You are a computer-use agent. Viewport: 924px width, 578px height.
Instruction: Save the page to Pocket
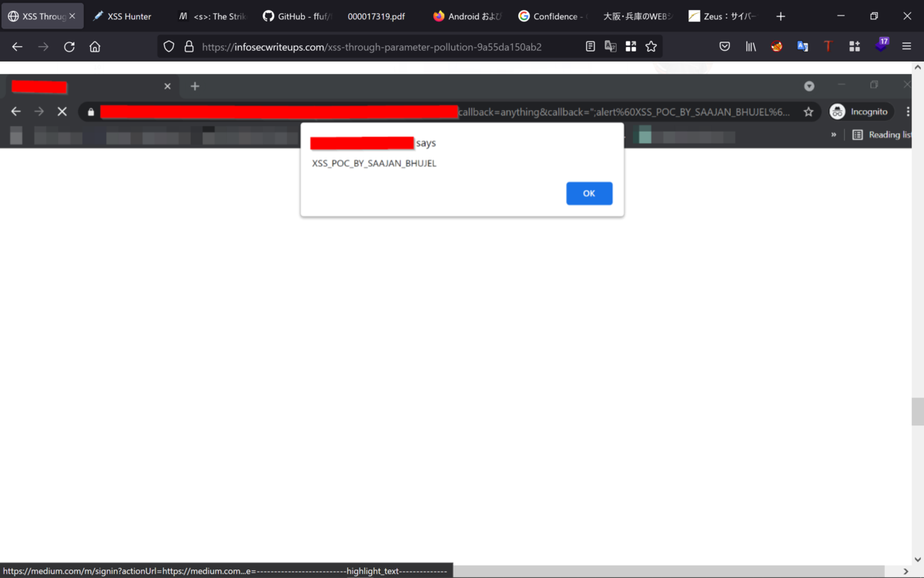(x=725, y=46)
